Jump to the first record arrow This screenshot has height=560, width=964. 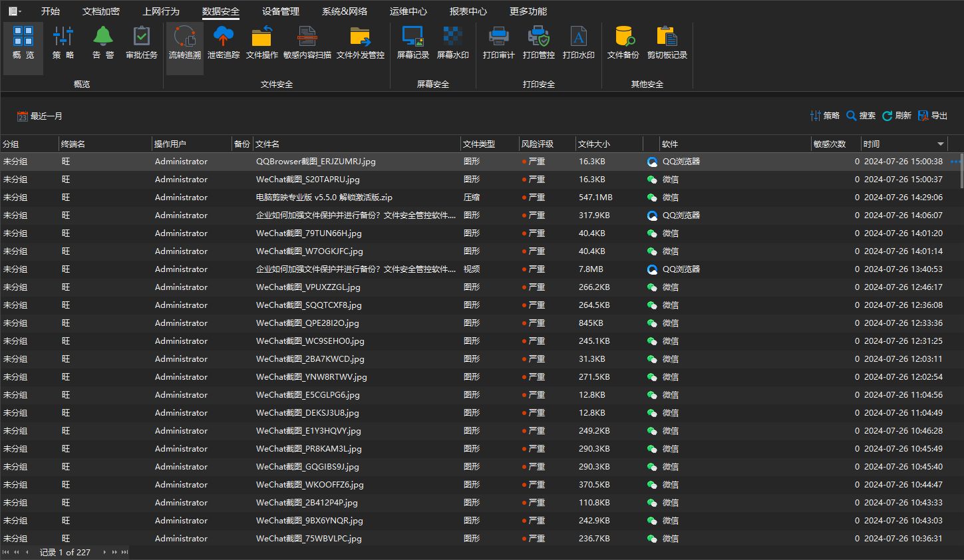pyautogui.click(x=6, y=552)
